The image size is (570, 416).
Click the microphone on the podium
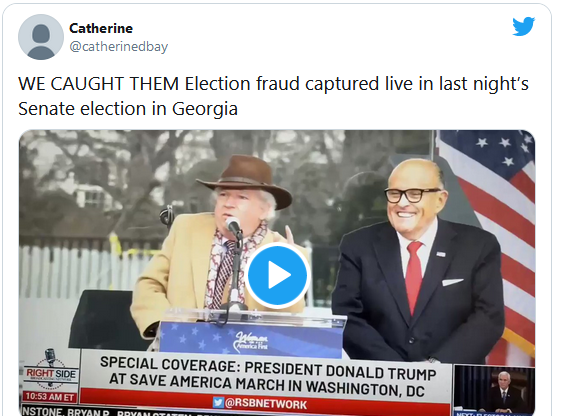tap(233, 227)
